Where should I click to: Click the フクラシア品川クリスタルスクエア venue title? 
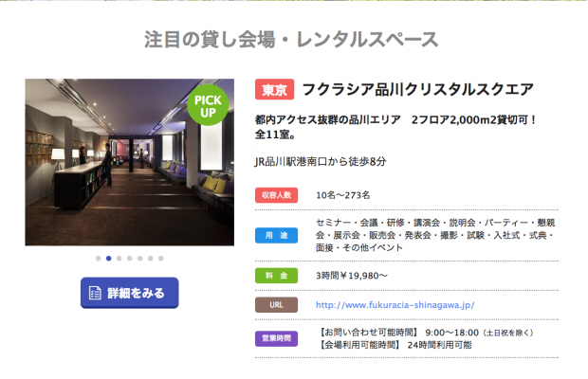pos(417,89)
